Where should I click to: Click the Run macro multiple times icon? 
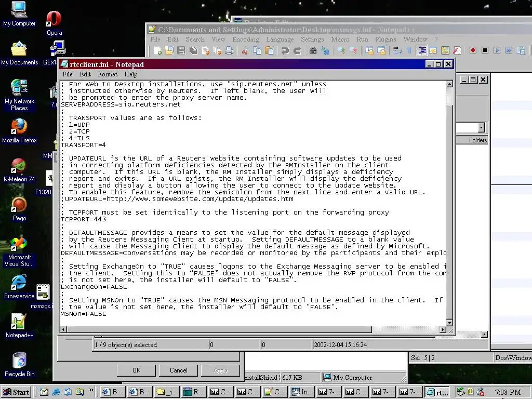[509, 50]
